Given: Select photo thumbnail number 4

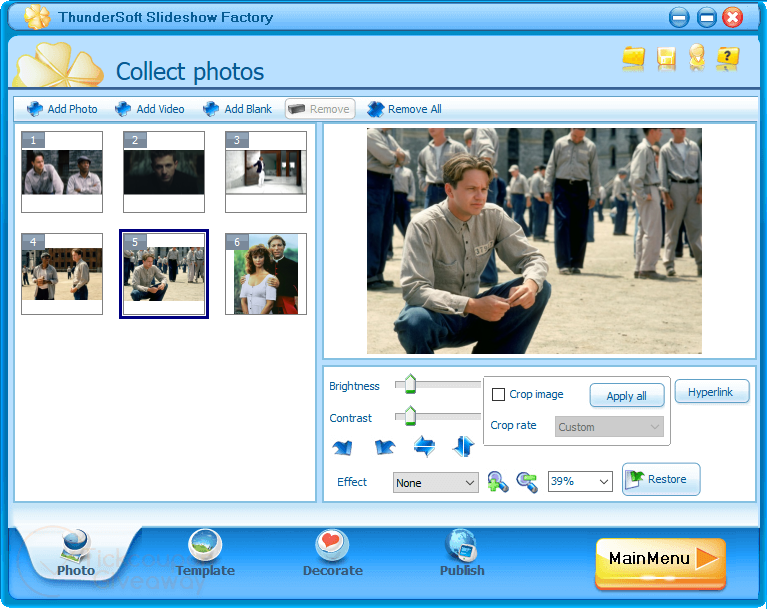Looking at the screenshot, I should (62, 274).
